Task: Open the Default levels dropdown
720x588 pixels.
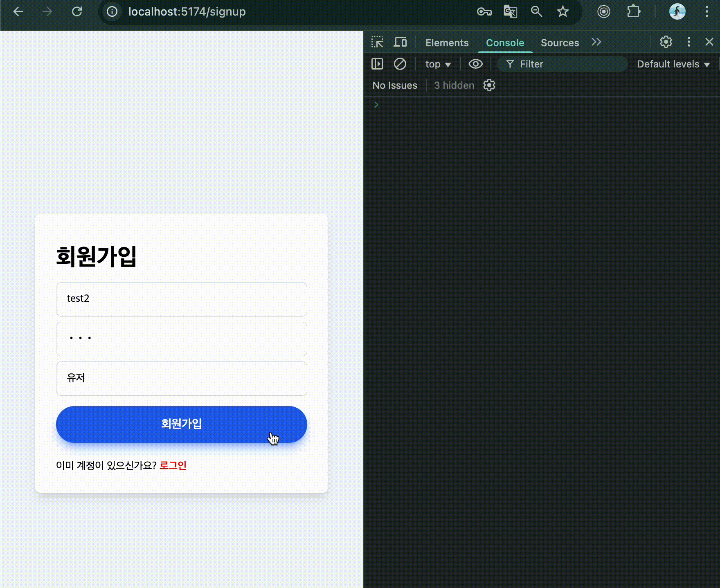Action: click(x=673, y=64)
